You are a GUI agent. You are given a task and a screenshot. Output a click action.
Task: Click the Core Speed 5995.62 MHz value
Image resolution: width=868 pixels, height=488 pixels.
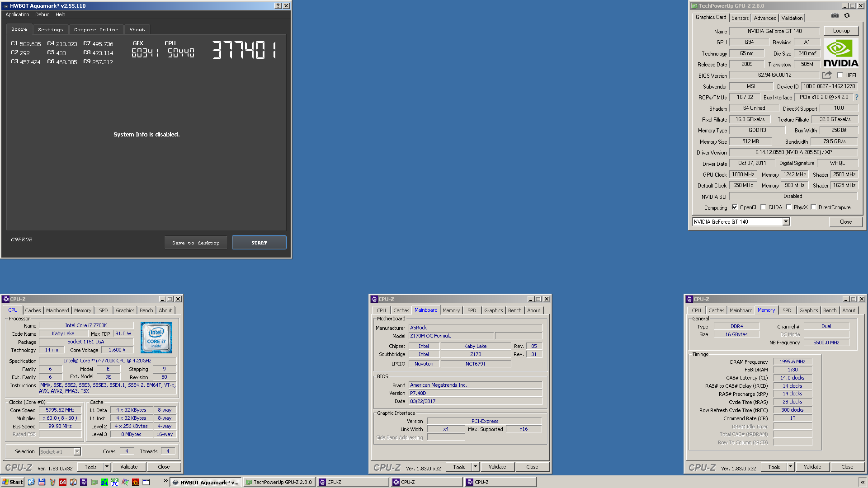pyautogui.click(x=60, y=410)
